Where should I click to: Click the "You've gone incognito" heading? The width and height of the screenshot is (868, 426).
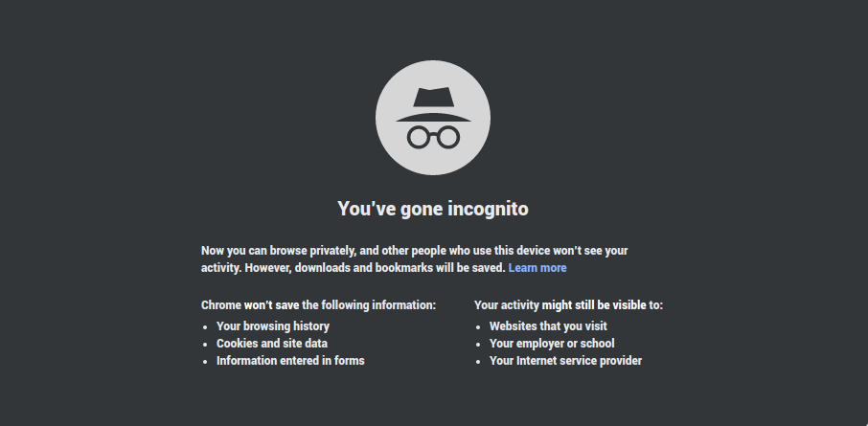pyautogui.click(x=433, y=209)
